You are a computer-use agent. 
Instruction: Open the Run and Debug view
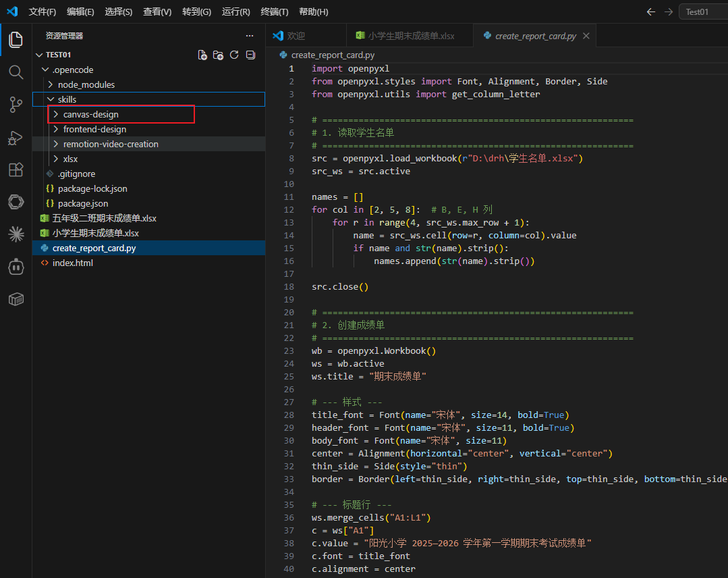[16, 138]
